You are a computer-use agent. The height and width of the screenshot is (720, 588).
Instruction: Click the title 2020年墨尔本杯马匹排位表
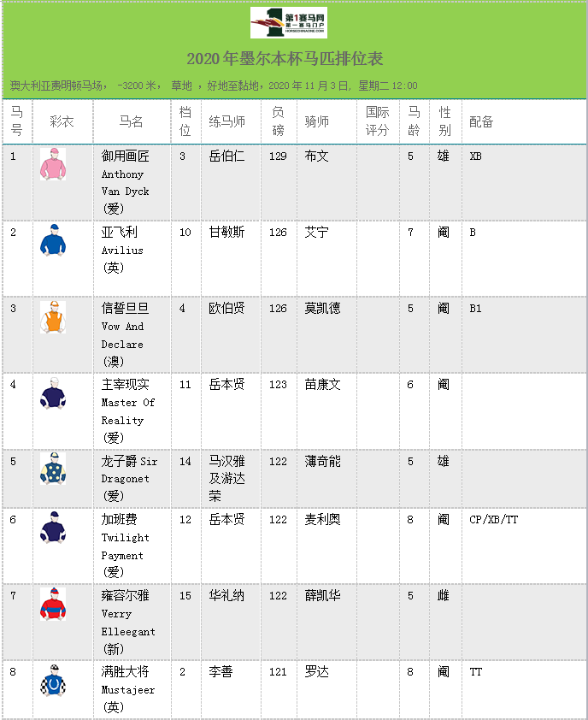(285, 59)
